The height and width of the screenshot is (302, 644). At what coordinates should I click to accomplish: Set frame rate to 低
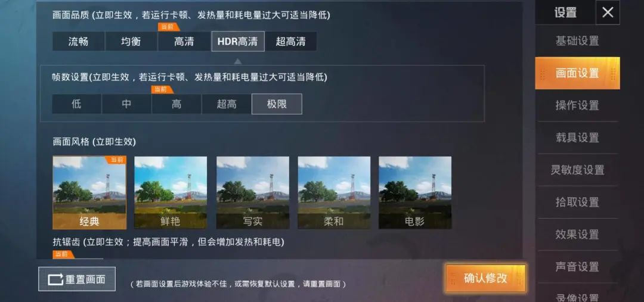[76, 104]
